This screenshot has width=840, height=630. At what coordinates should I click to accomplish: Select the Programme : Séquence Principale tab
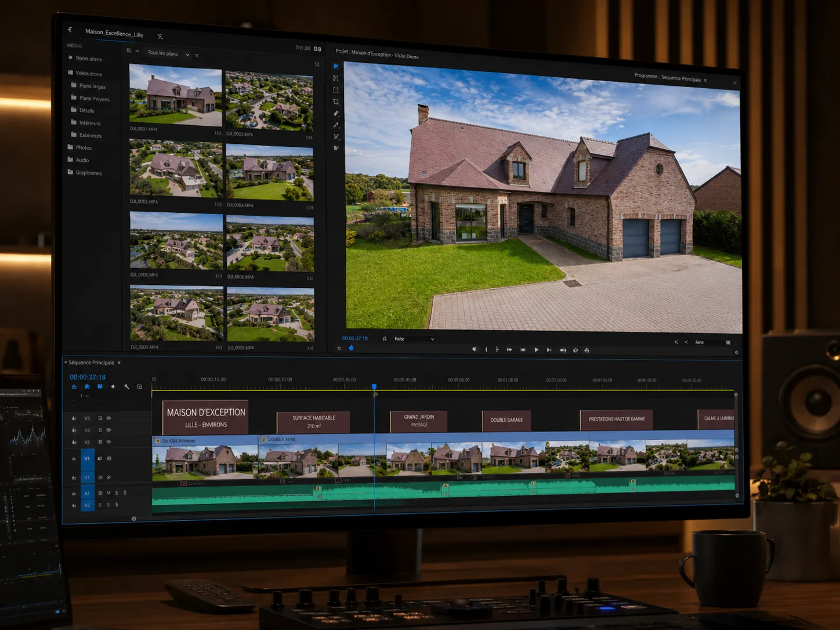click(x=668, y=77)
